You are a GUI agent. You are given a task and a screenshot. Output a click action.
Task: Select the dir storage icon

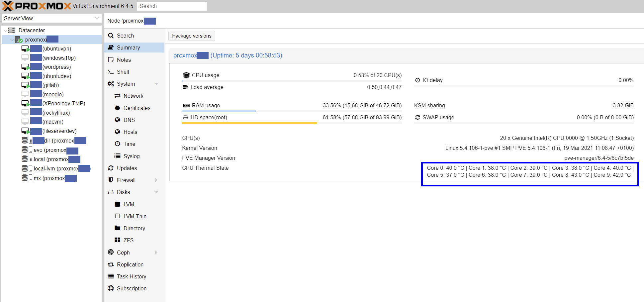click(27, 140)
